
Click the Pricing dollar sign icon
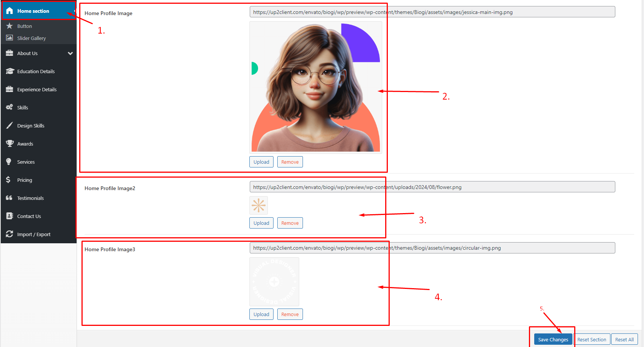(8, 180)
